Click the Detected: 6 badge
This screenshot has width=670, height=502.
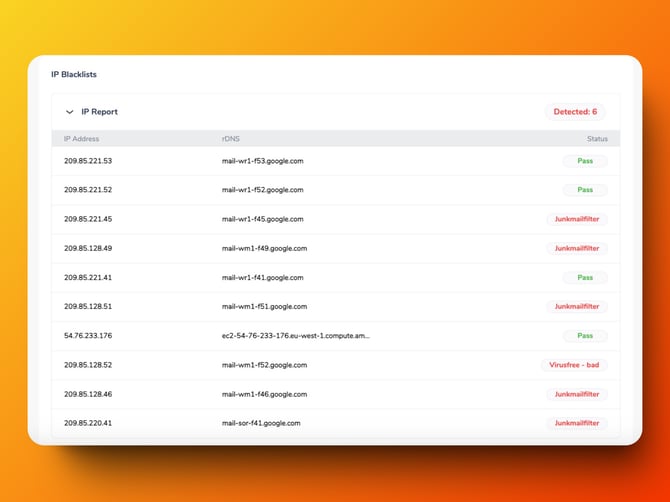click(x=575, y=112)
